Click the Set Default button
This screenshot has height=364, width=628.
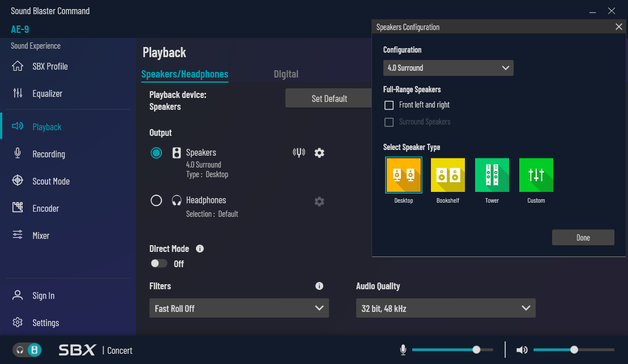pos(329,99)
